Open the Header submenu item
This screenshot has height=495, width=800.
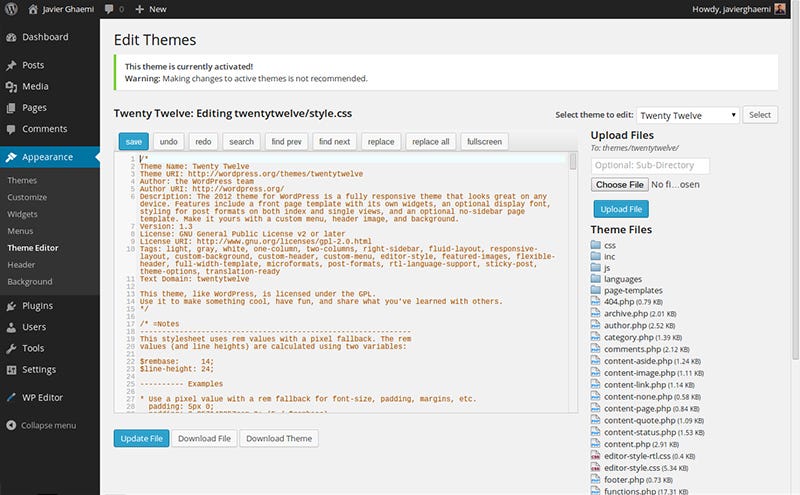21,265
